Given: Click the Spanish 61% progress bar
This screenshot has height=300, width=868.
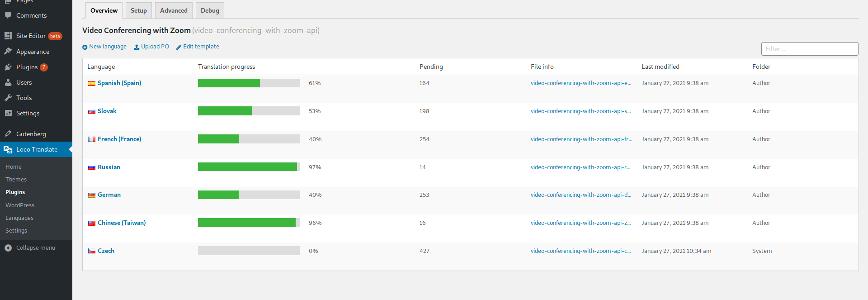Looking at the screenshot, I should pos(249,83).
